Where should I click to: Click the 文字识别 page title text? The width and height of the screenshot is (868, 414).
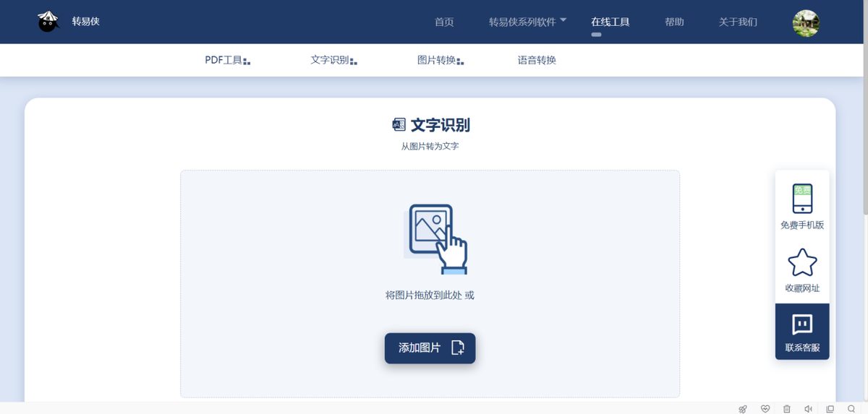coord(440,125)
